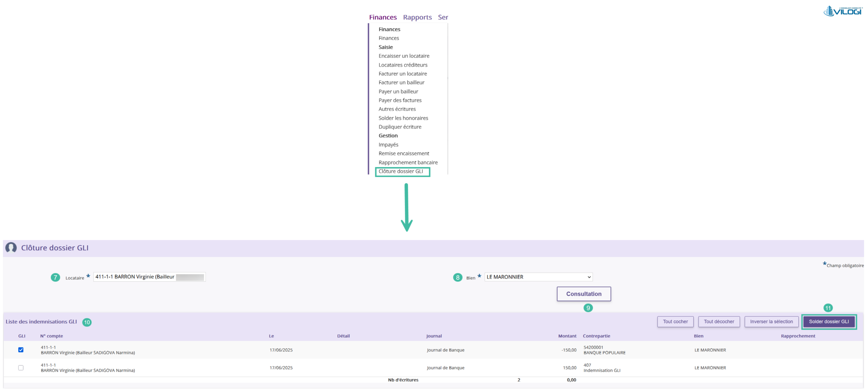Click Inverser la sélection button

pos(771,322)
